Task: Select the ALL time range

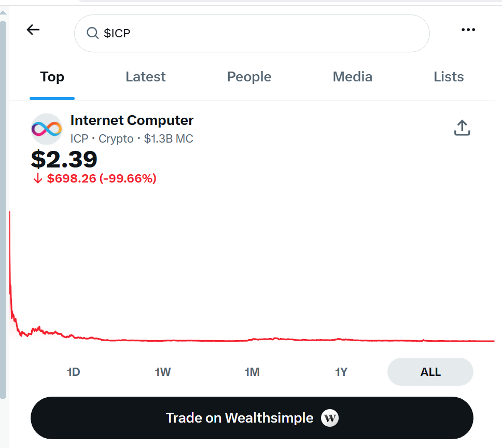Action: [x=430, y=372]
